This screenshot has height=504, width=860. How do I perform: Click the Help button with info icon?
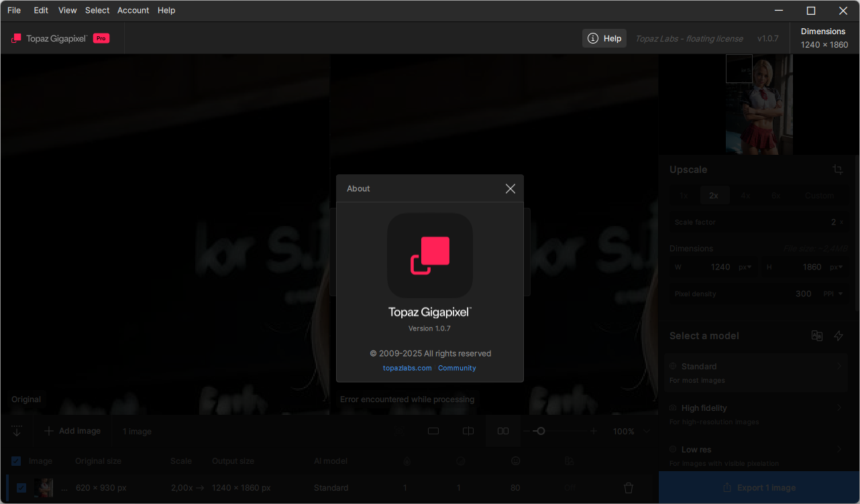point(604,38)
